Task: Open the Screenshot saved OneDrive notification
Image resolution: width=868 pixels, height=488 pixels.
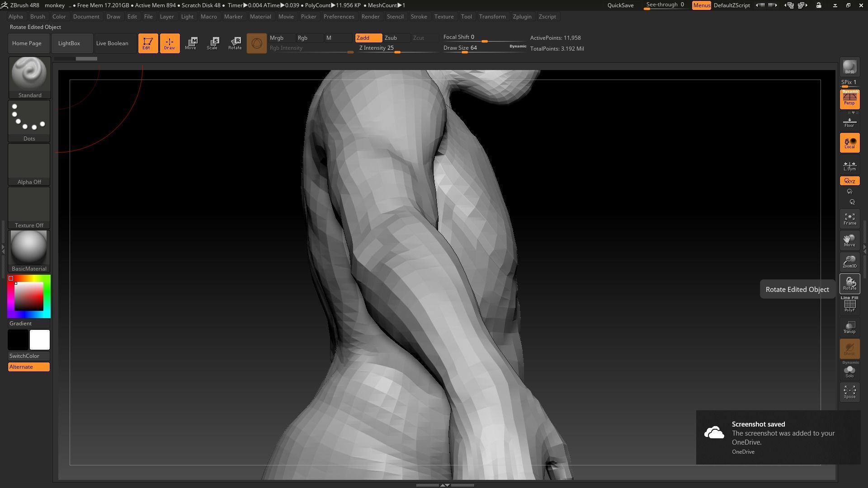Action: (778, 437)
